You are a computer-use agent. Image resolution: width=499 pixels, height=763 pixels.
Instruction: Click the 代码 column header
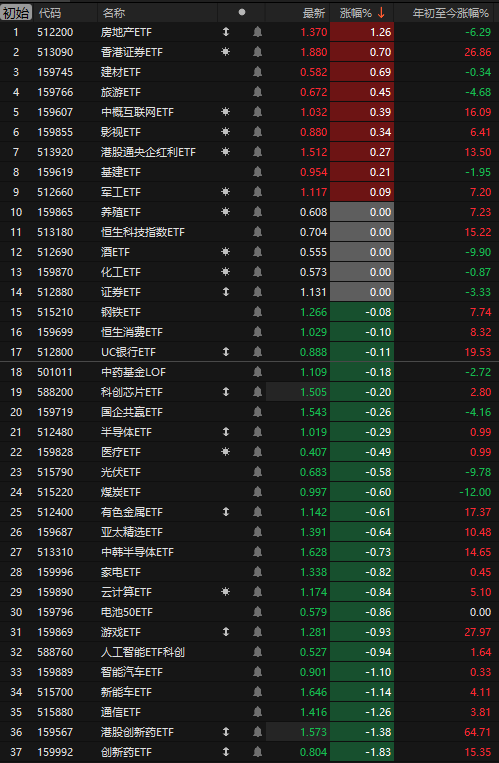pyautogui.click(x=50, y=13)
